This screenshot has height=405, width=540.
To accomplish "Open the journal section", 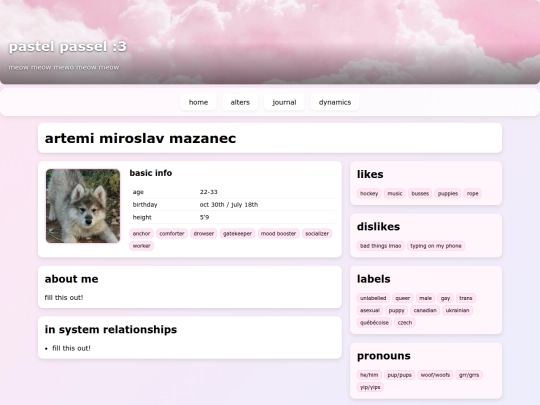I will point(284,102).
